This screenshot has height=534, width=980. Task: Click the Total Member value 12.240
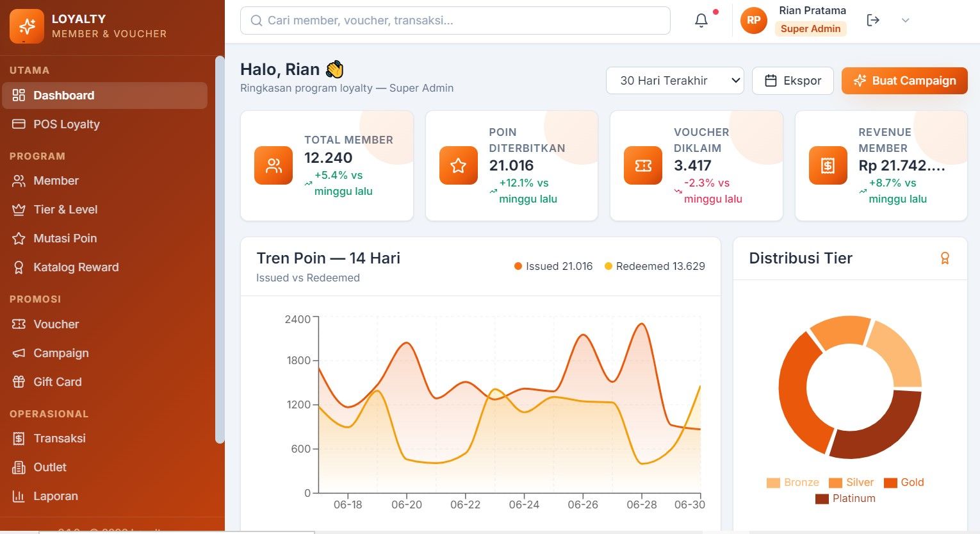point(328,158)
